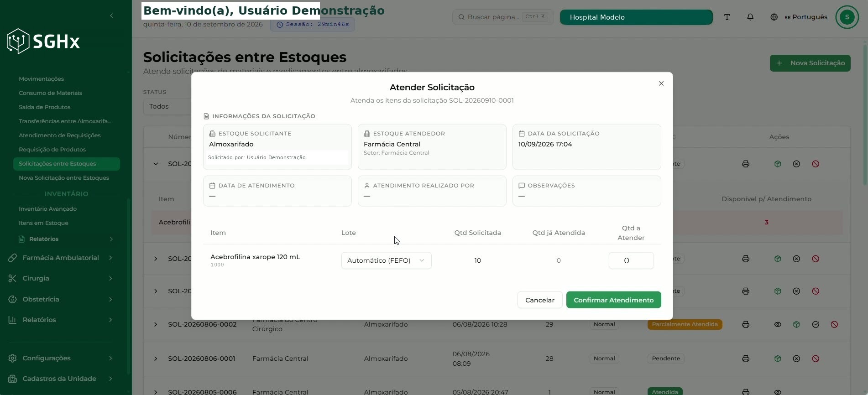Open the Hospital Modelo unit selector

(636, 17)
